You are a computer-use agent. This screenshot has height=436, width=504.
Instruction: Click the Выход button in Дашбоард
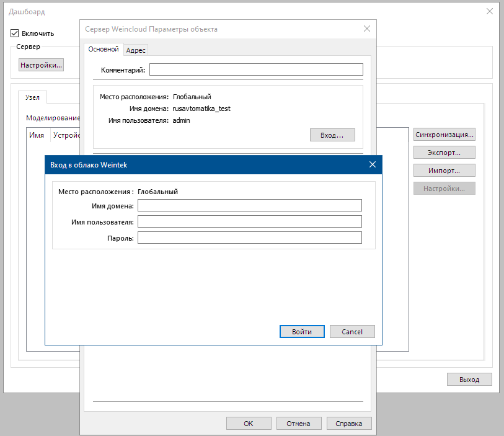coord(469,380)
